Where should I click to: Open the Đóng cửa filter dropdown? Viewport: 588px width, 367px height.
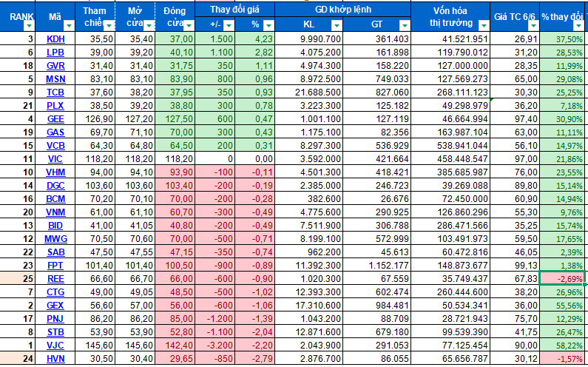pos(189,26)
